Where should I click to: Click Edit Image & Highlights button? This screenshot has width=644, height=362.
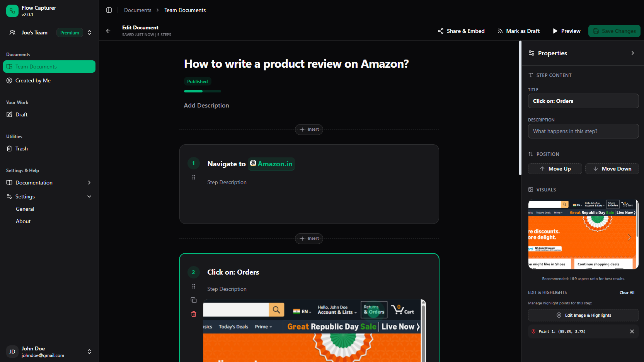click(x=583, y=315)
